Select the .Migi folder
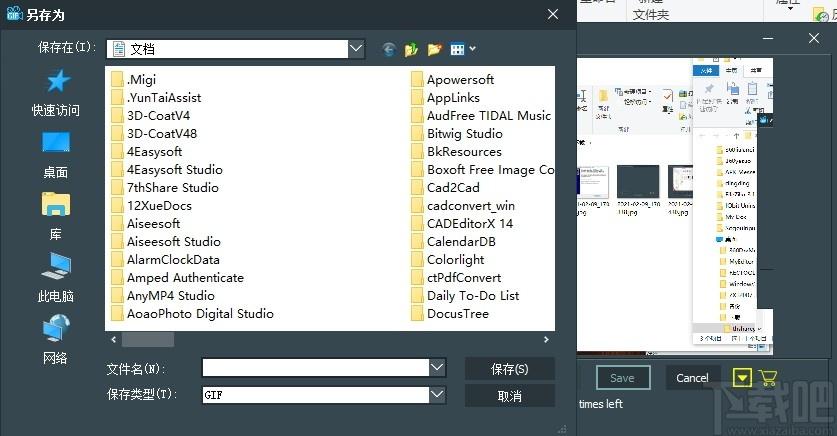This screenshot has height=436, width=837. pyautogui.click(x=134, y=80)
